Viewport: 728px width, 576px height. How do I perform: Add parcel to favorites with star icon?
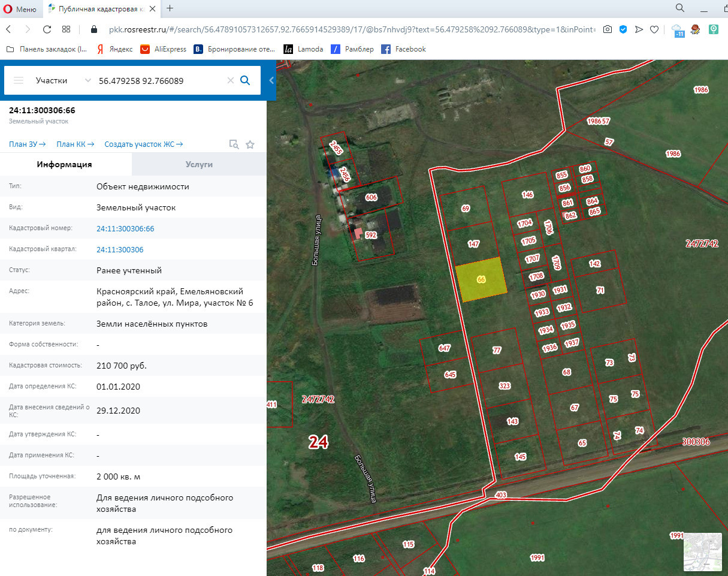click(x=250, y=144)
